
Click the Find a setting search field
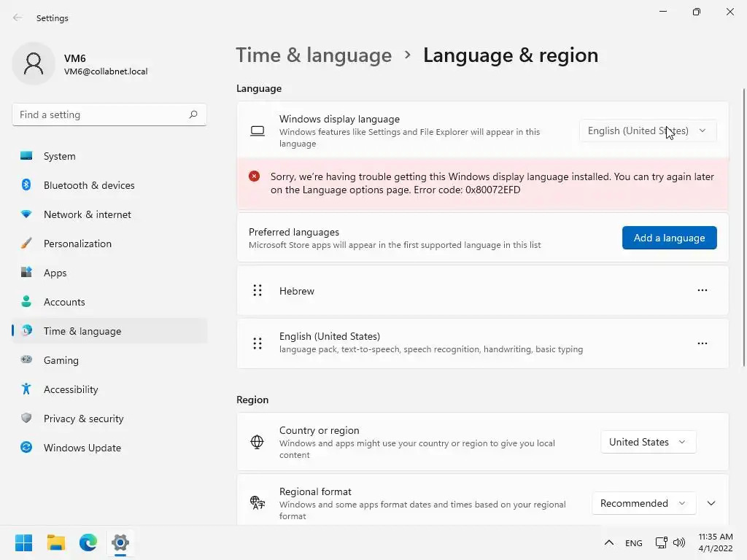coord(109,114)
